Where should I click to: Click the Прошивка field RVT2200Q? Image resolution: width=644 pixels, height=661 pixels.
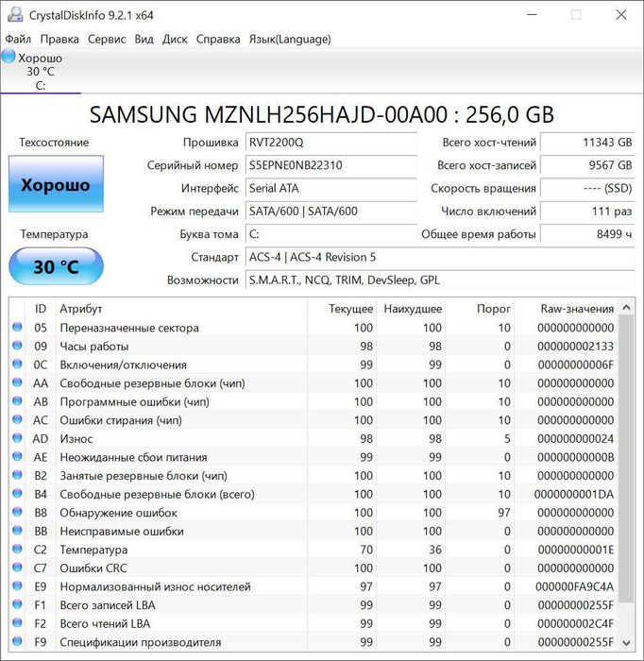pyautogui.click(x=331, y=142)
